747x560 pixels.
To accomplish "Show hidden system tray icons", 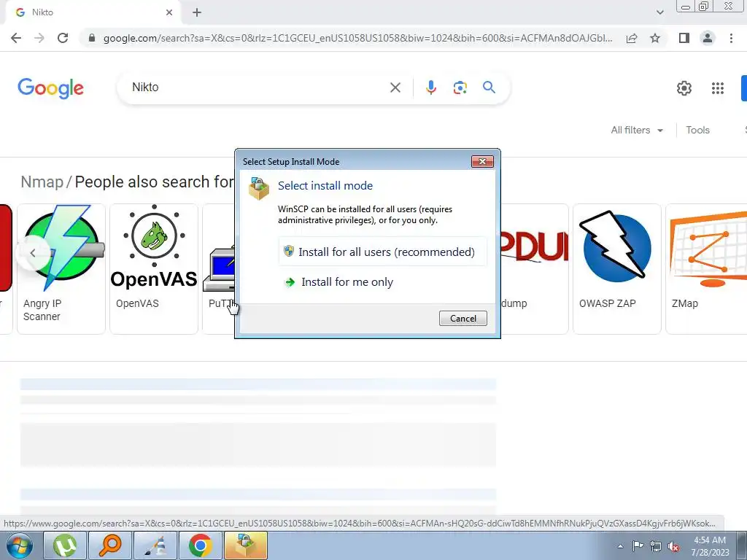I will coord(620,546).
